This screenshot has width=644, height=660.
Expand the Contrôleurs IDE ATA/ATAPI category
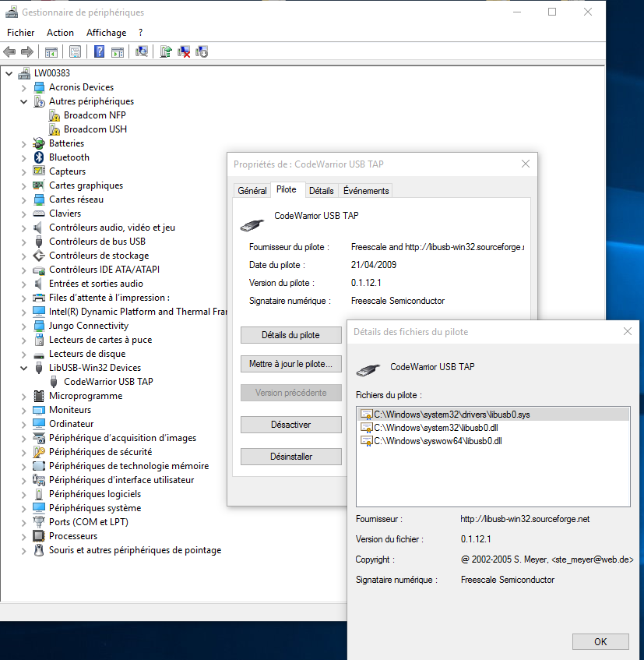24,270
